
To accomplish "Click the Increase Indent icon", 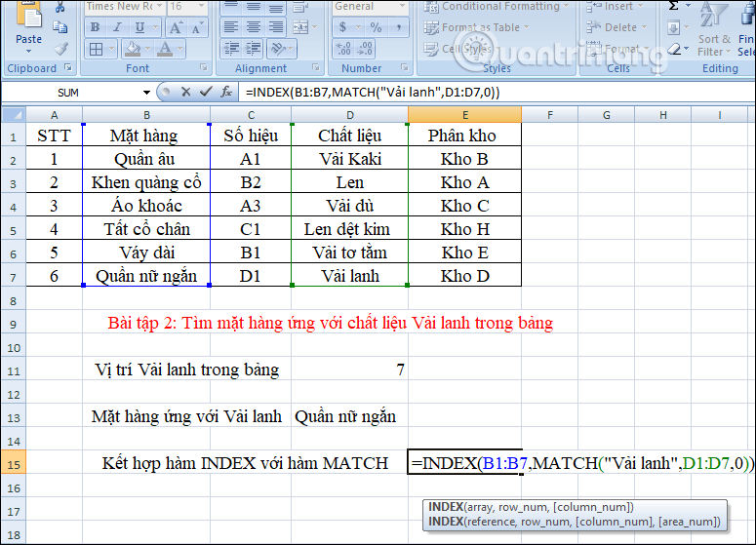I will coord(253,48).
